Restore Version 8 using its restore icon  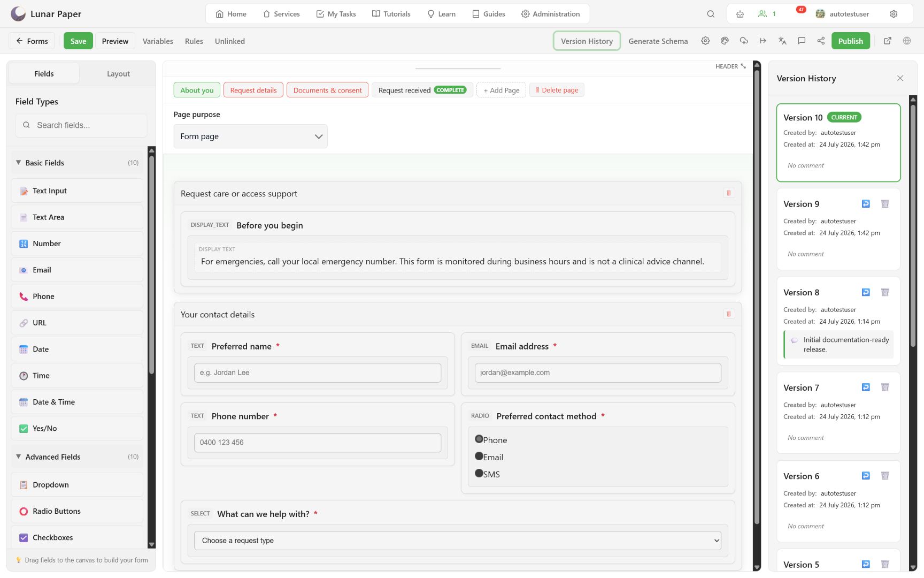[x=866, y=292]
